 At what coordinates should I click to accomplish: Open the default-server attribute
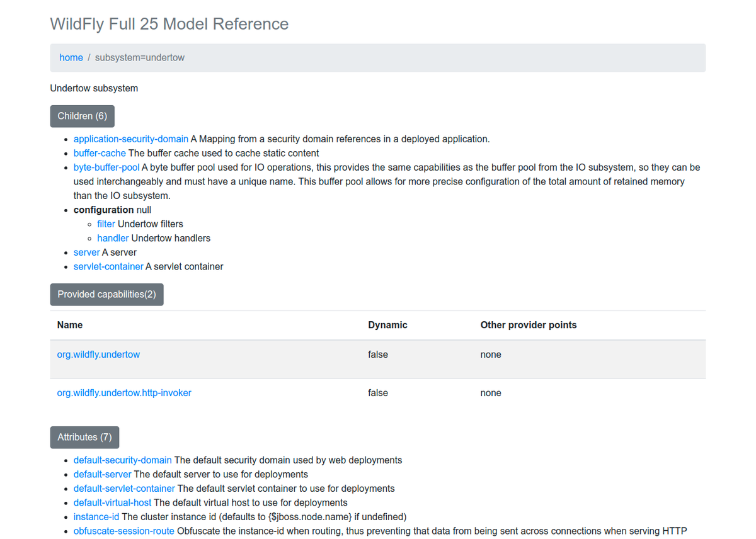(102, 474)
